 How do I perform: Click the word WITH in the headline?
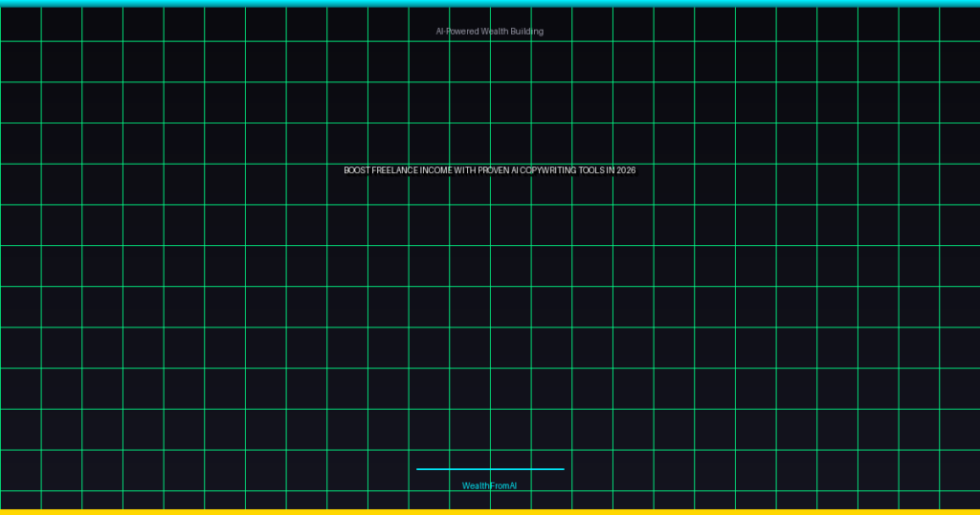pos(465,170)
